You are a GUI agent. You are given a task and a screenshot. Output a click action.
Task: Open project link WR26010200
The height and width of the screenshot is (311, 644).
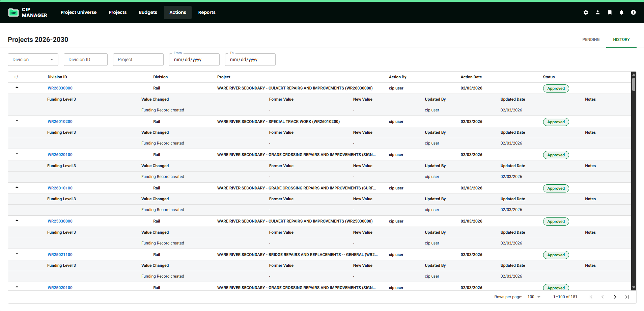[x=60, y=121]
